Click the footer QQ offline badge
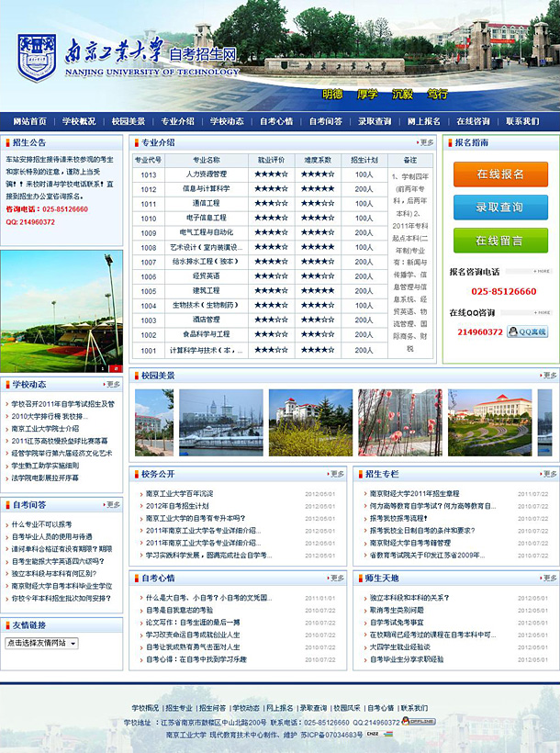 tap(419, 722)
